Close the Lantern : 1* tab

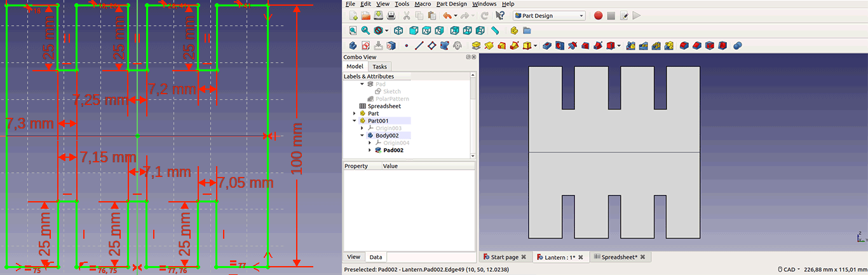pyautogui.click(x=581, y=257)
